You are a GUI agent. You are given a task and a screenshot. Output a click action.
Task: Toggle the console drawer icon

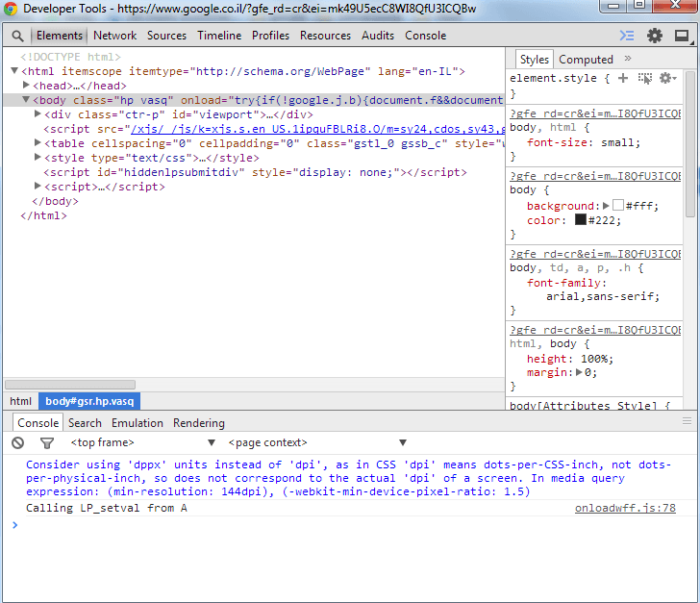tap(627, 36)
